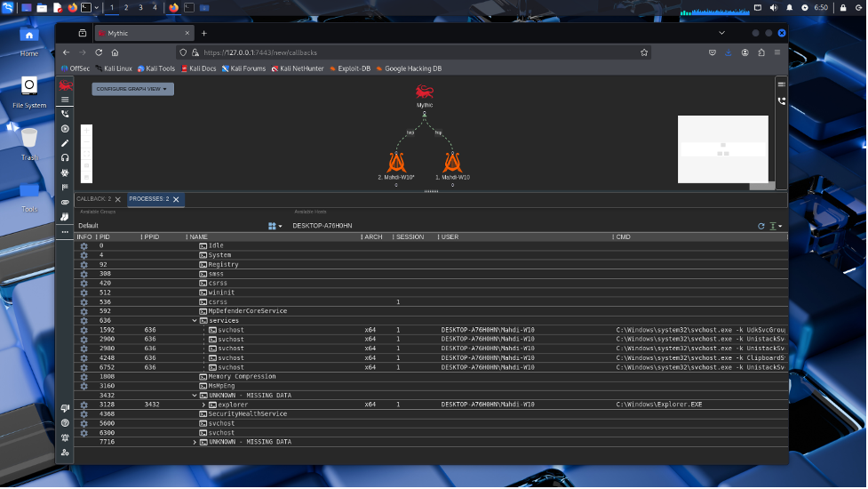Image resolution: width=868 pixels, height=489 pixels.
Task: Click the table view icon on right panel
Action: 782,84
